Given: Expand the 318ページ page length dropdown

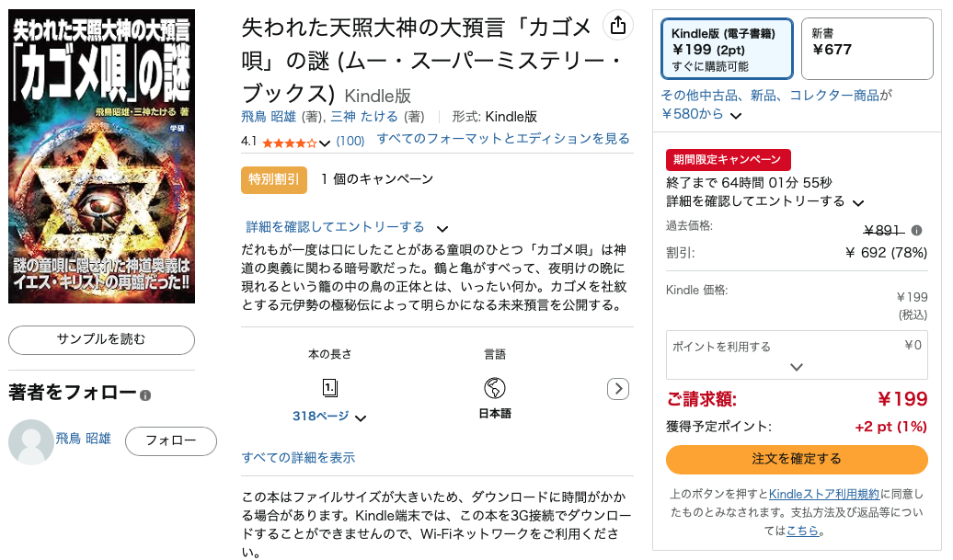Looking at the screenshot, I should [361, 417].
